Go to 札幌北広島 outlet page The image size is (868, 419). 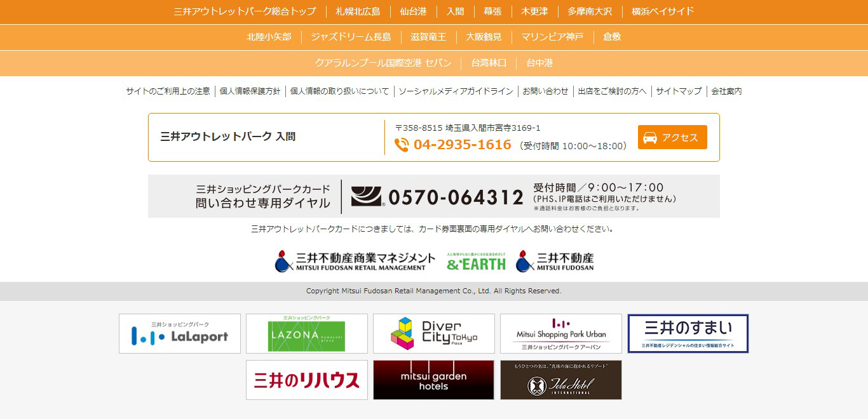358,11
